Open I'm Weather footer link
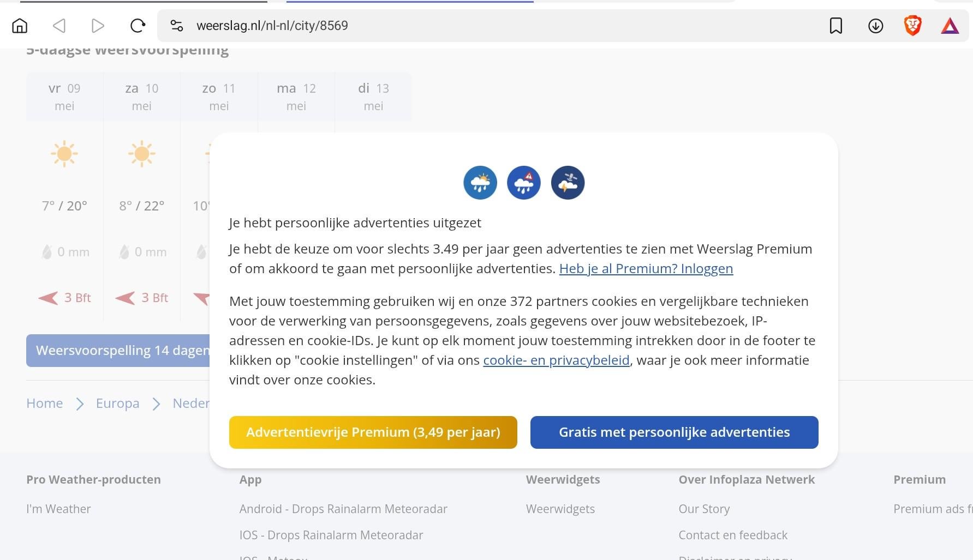 58,509
